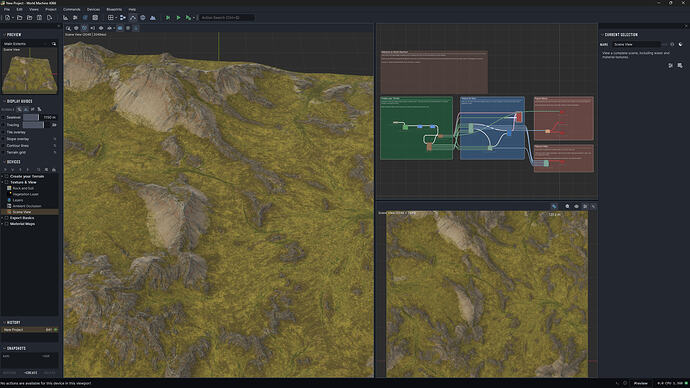The width and height of the screenshot is (690, 388).
Task: Collapse the Devices section
Action: (x=4, y=162)
